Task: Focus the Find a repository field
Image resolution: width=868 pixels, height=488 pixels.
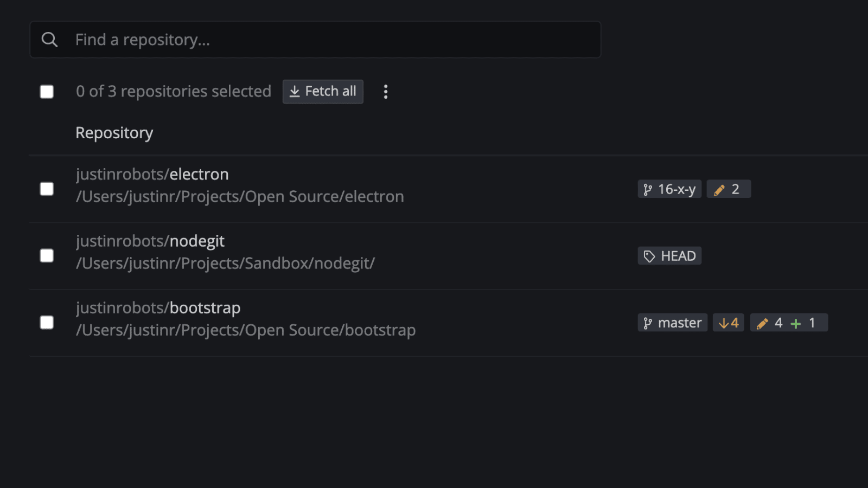Action: click(x=325, y=40)
